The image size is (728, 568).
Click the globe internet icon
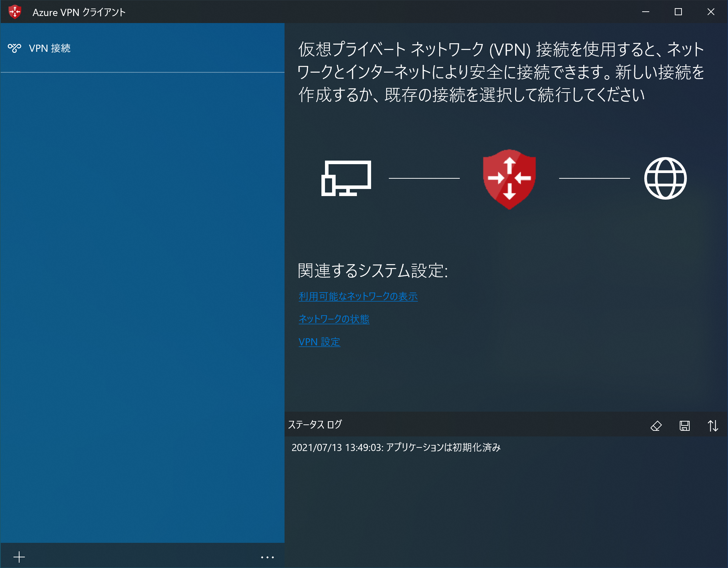click(x=665, y=178)
